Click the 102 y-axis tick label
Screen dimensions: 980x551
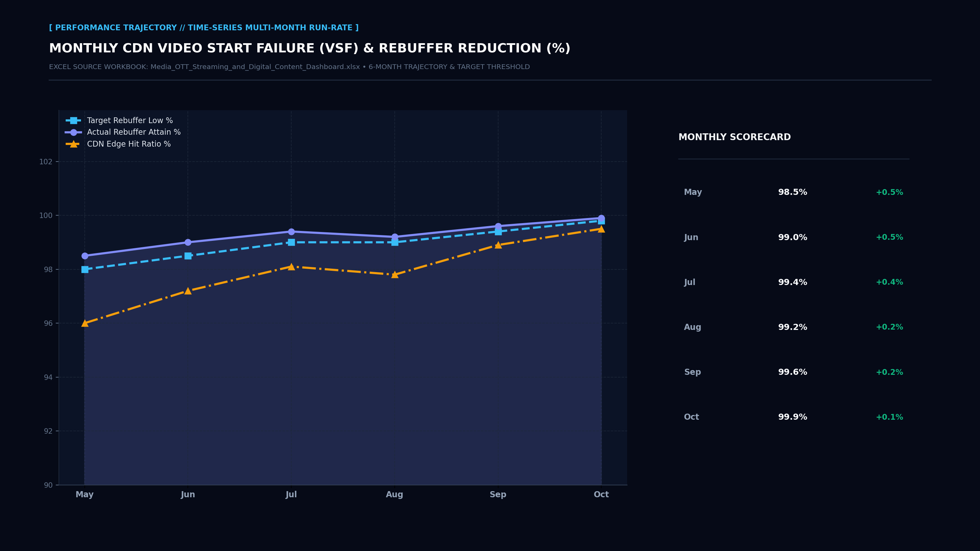[46, 162]
